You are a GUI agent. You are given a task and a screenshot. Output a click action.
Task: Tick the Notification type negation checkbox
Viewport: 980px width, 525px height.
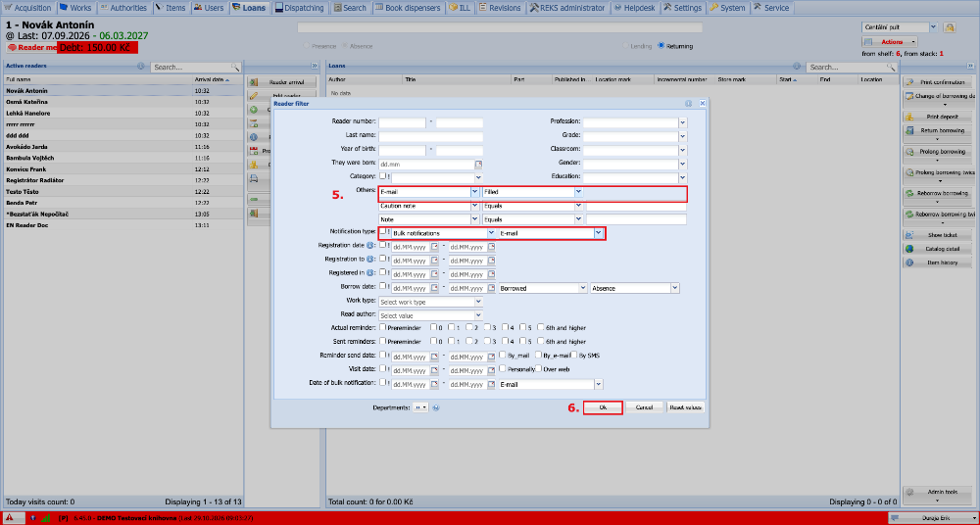(x=382, y=232)
